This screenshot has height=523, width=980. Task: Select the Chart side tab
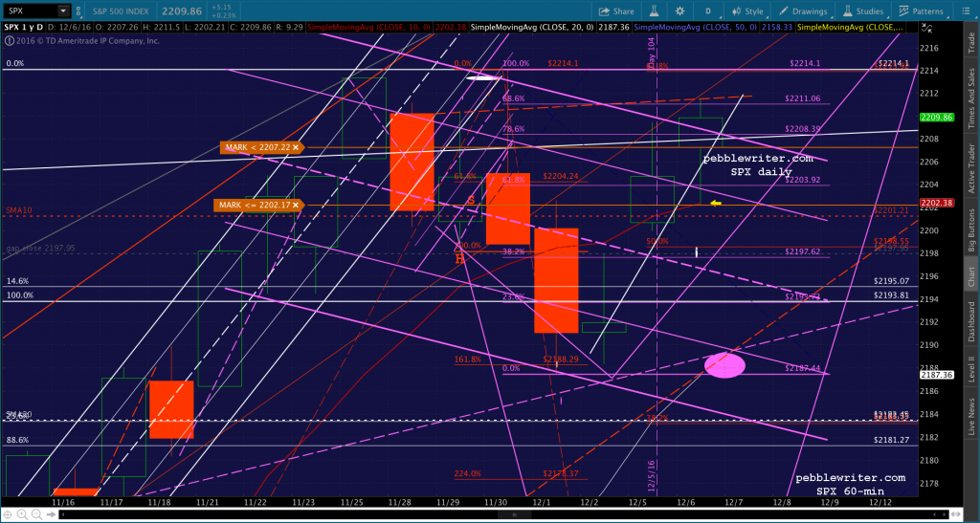tap(972, 274)
